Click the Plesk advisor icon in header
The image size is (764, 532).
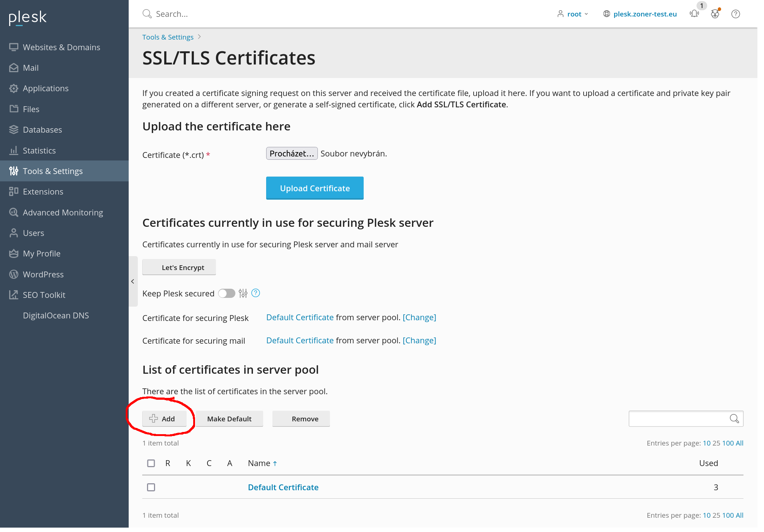point(715,14)
